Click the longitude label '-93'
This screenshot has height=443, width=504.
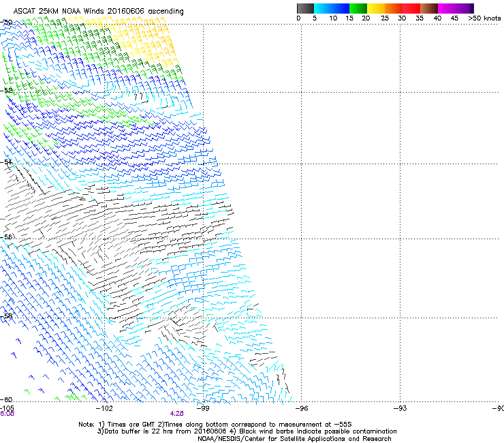coord(400,408)
